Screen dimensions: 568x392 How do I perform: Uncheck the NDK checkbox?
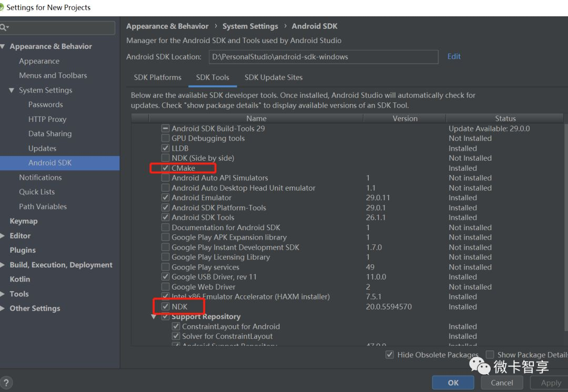point(166,306)
